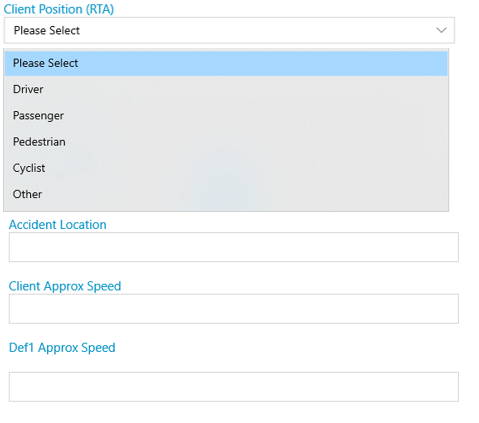Activate the Def1 Approx Speed input box
479x423 pixels.
pos(234,387)
